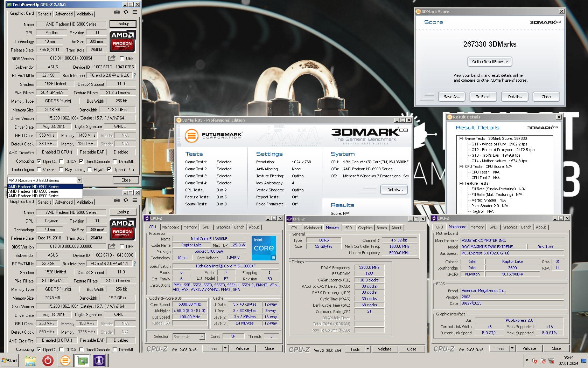The height and width of the screenshot is (368, 588).
Task: Click 3DMark Score window title bar icon
Action: click(x=418, y=12)
